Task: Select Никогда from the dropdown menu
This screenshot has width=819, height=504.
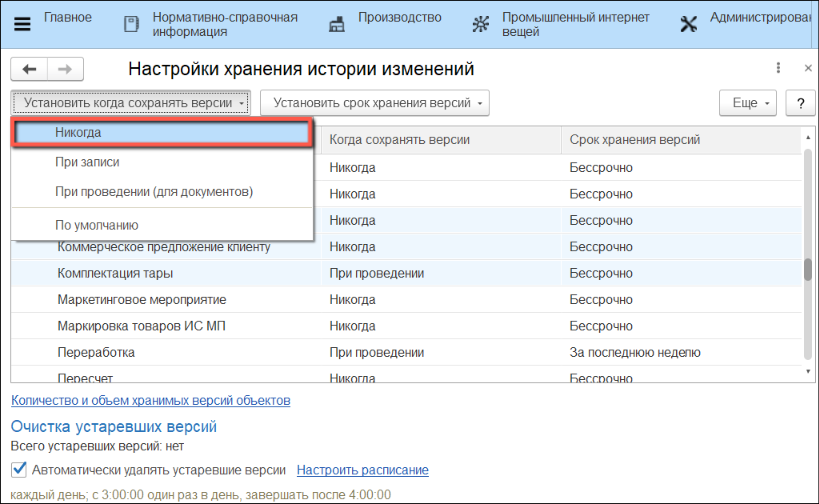Action: click(163, 132)
